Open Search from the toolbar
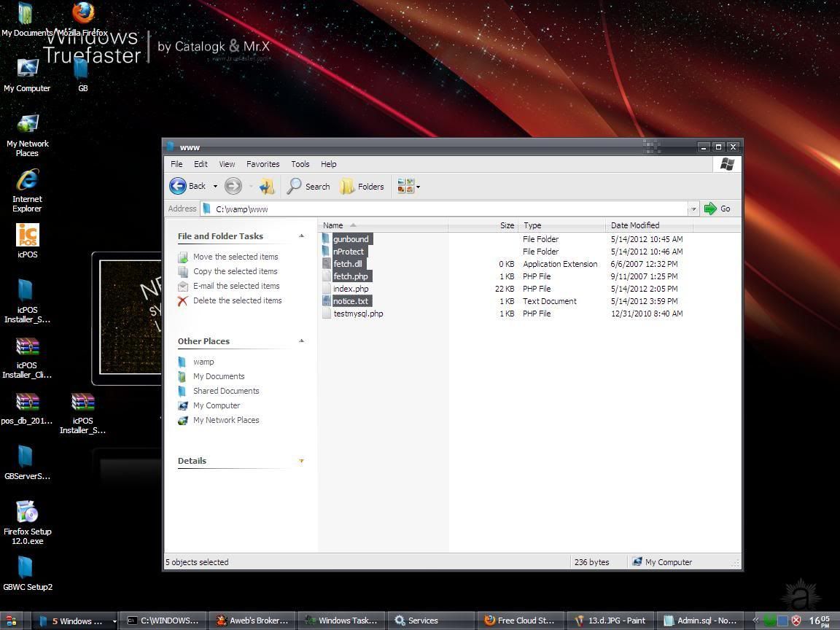 (x=308, y=186)
